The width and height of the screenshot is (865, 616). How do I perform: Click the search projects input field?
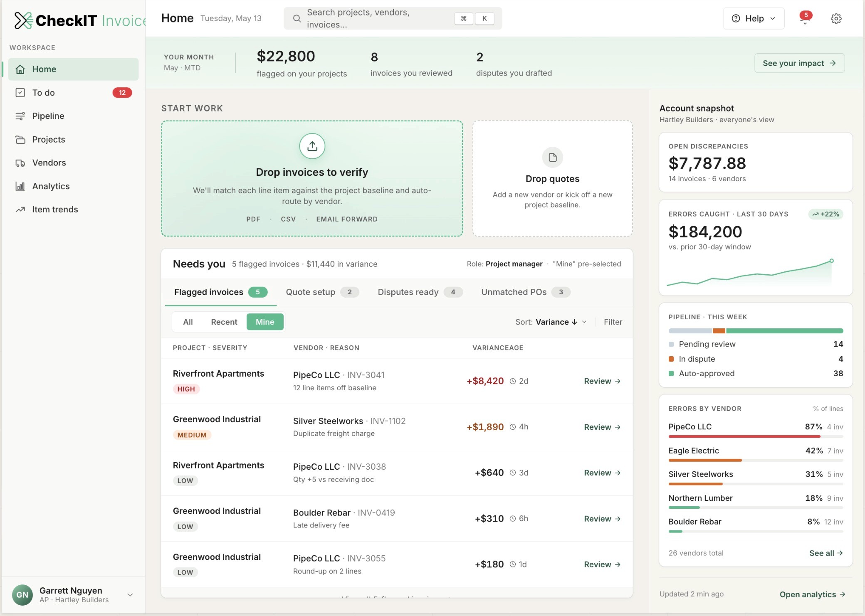click(x=393, y=18)
